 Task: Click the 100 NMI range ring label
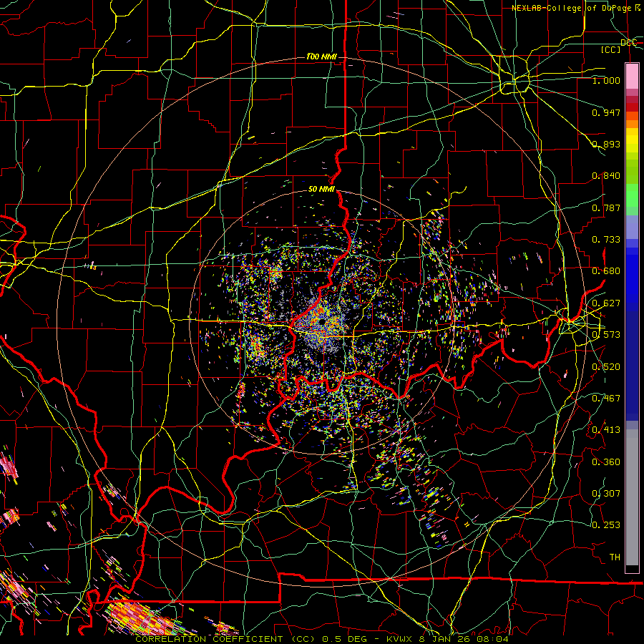point(321,57)
